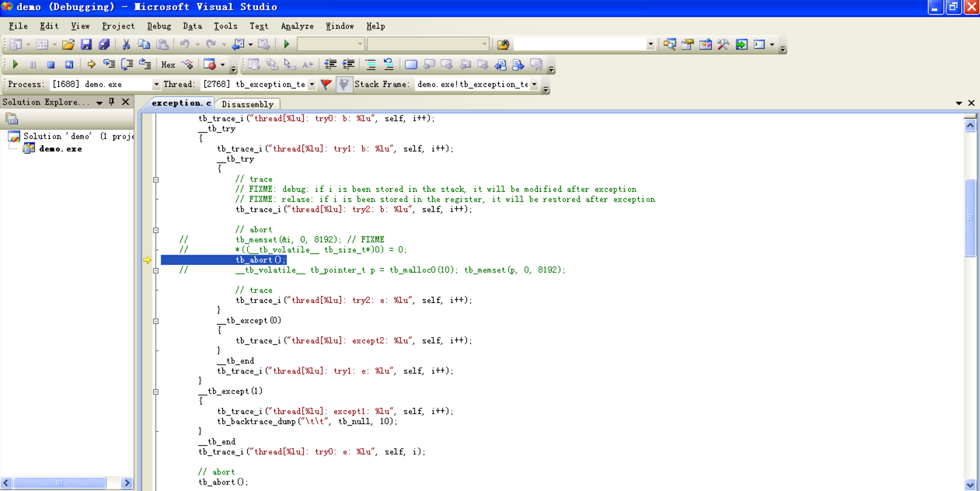Viewport: 980px width, 491px height.
Task: Click the Solution Explorer Properties icon
Action: coord(12,119)
